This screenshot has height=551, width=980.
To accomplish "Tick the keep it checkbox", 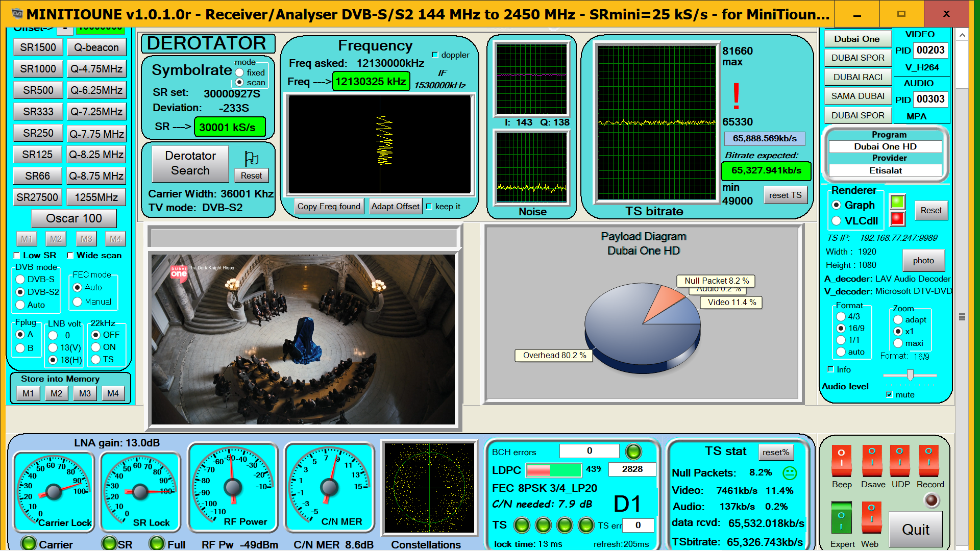I will (429, 207).
